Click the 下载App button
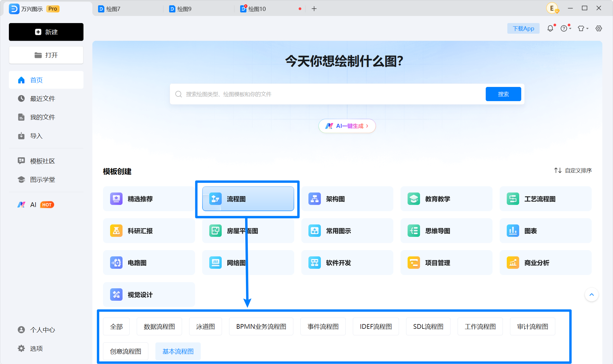 pos(523,28)
